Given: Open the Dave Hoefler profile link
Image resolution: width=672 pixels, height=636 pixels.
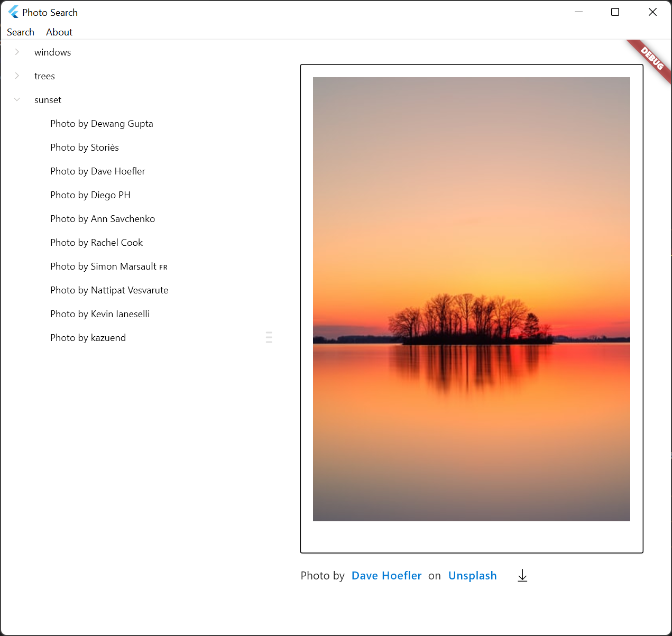Looking at the screenshot, I should 386,576.
